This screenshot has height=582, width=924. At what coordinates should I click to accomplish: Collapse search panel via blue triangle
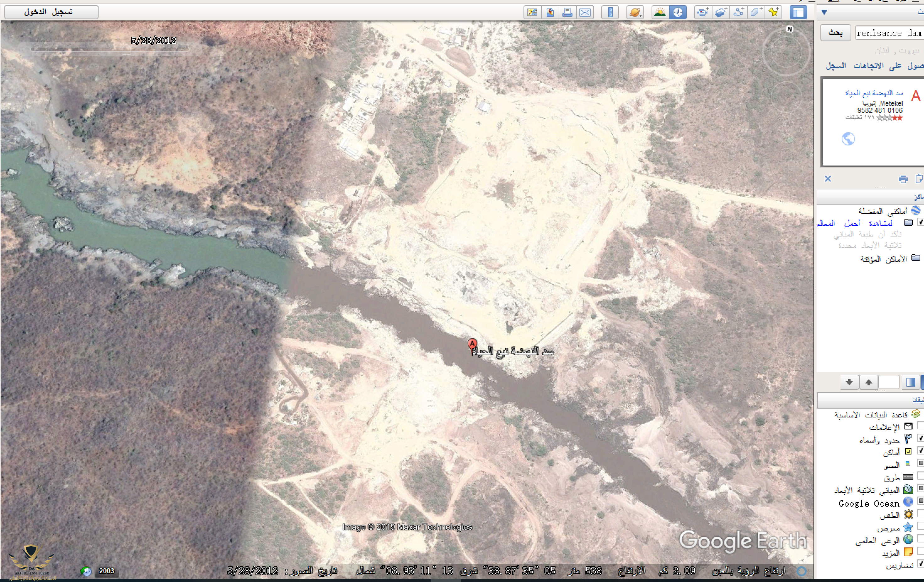824,12
